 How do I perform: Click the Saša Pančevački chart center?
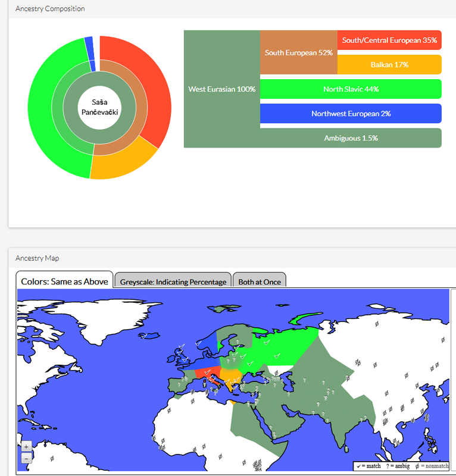coord(99,107)
